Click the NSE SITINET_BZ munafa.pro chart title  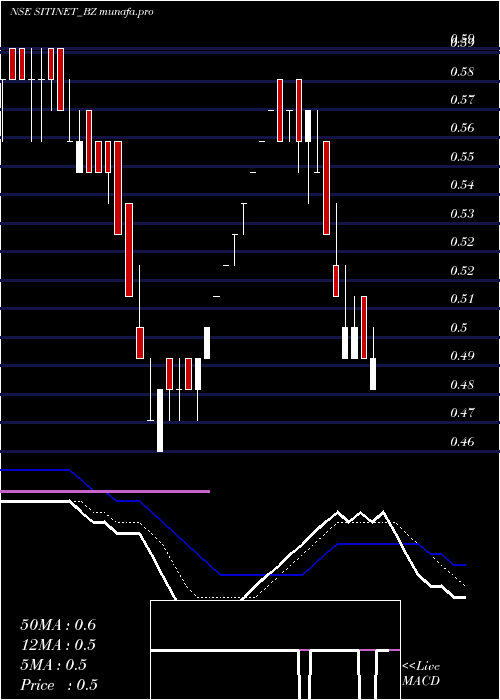82,12
